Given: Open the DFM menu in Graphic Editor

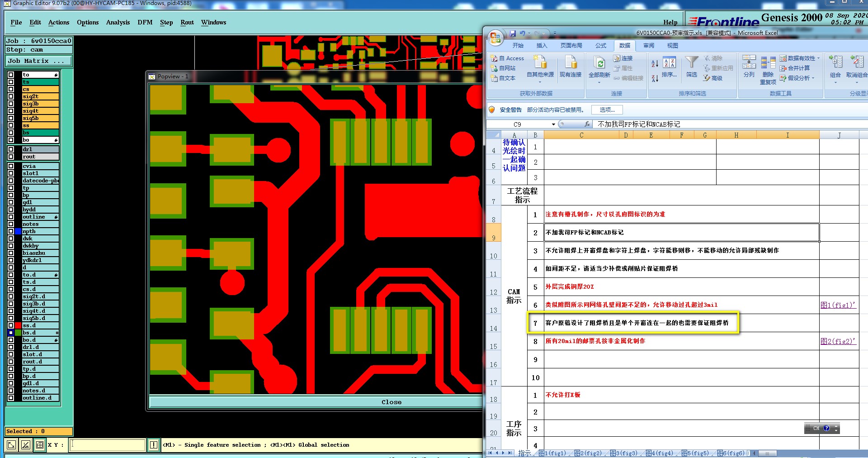Looking at the screenshot, I should pos(145,22).
